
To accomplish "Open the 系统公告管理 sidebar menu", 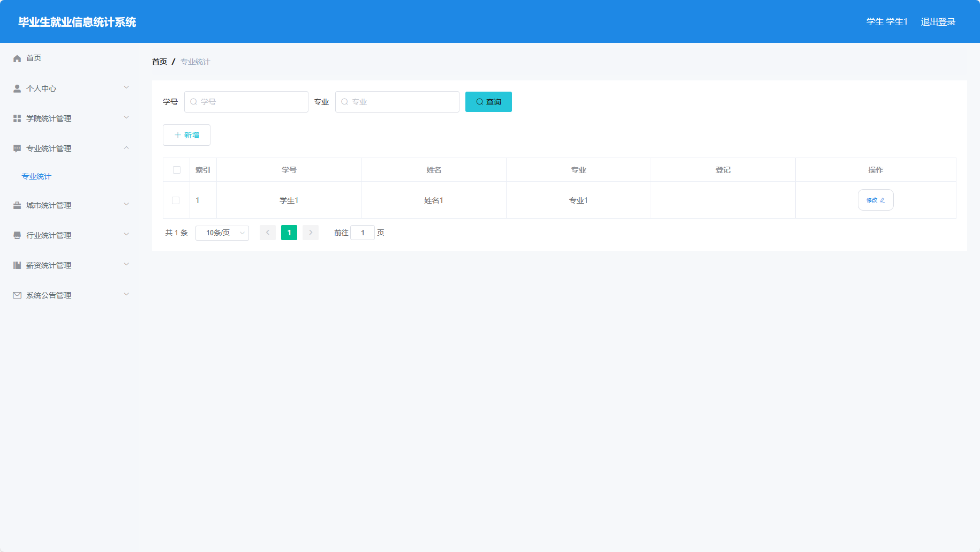I will click(x=70, y=295).
